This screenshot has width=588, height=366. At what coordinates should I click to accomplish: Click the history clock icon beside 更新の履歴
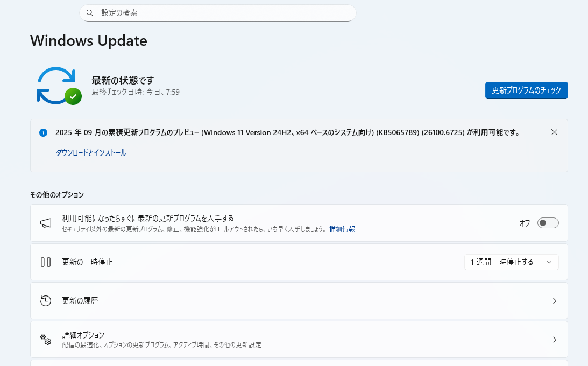[46, 301]
